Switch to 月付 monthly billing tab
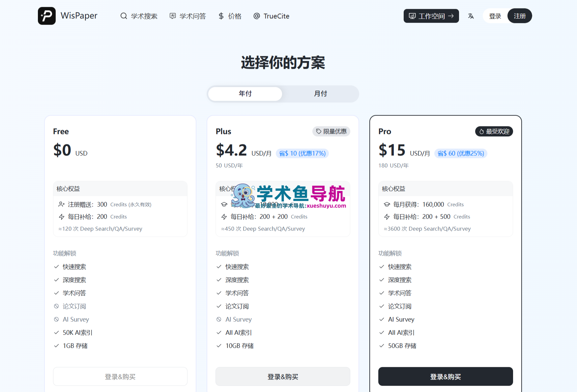This screenshot has width=577, height=392. pos(320,94)
